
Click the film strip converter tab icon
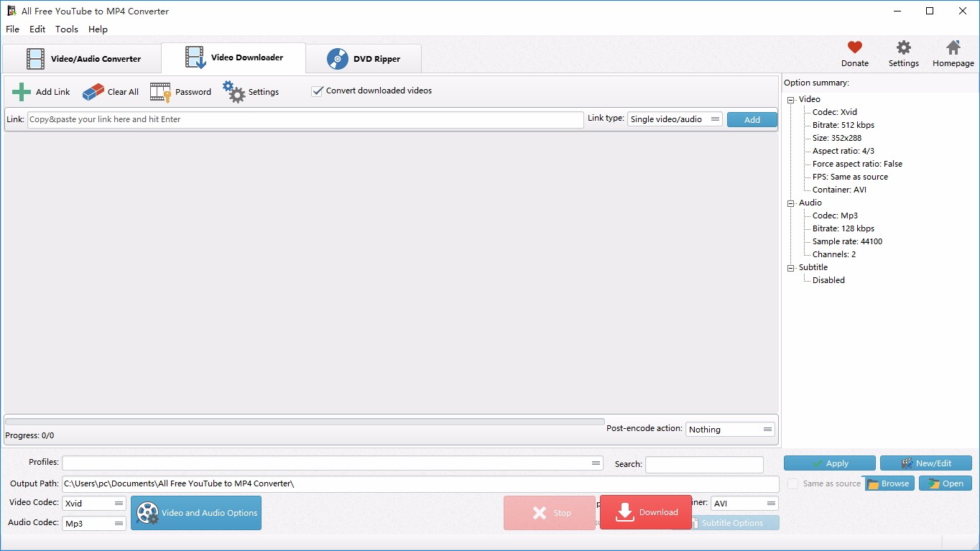pyautogui.click(x=35, y=59)
